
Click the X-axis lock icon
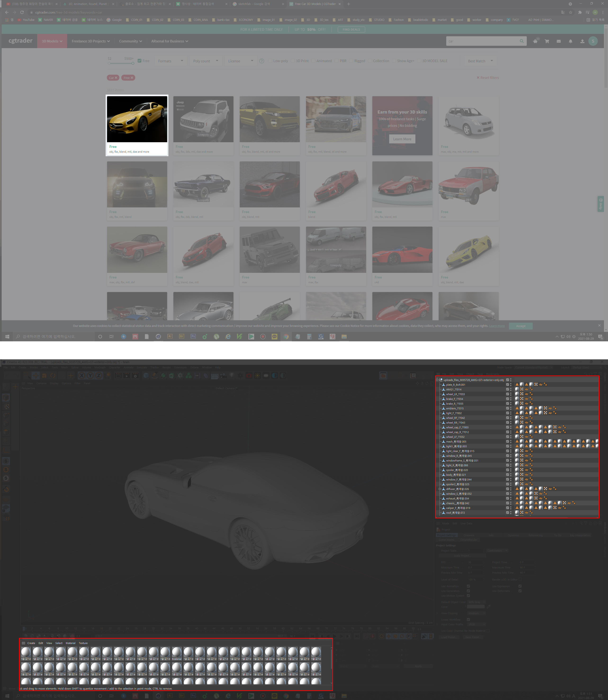tap(82, 376)
